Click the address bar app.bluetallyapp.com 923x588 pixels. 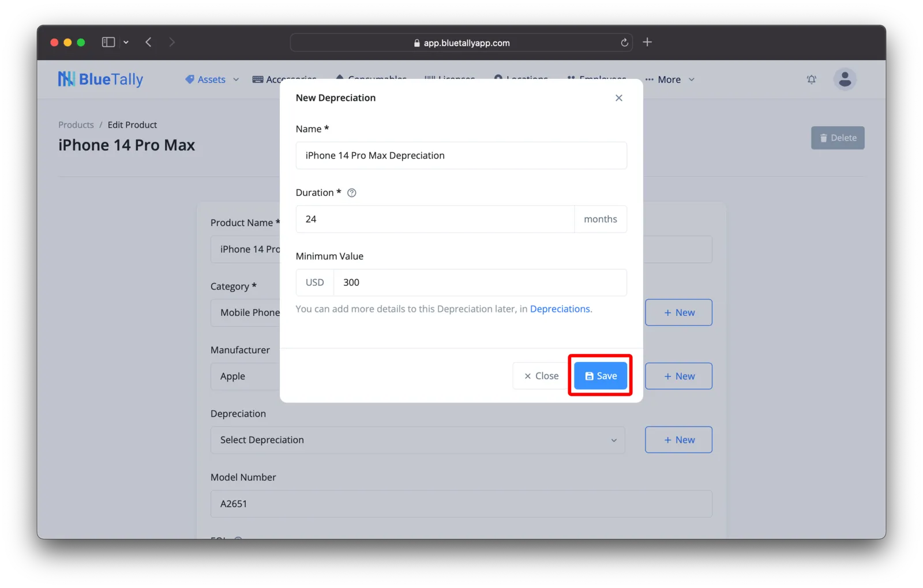pos(461,43)
